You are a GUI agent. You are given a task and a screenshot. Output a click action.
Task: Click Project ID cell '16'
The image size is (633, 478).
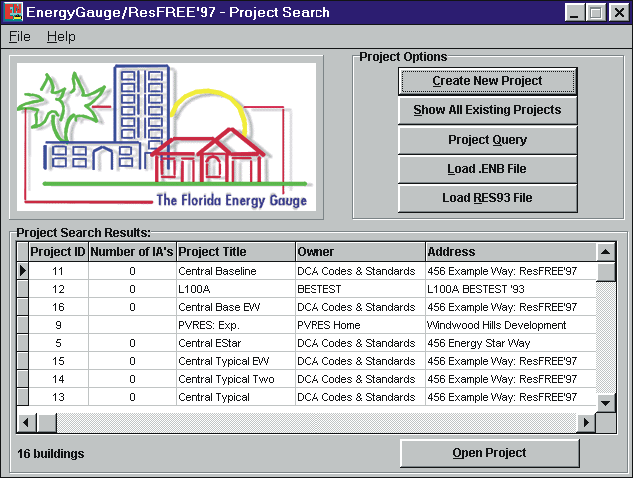[58, 307]
